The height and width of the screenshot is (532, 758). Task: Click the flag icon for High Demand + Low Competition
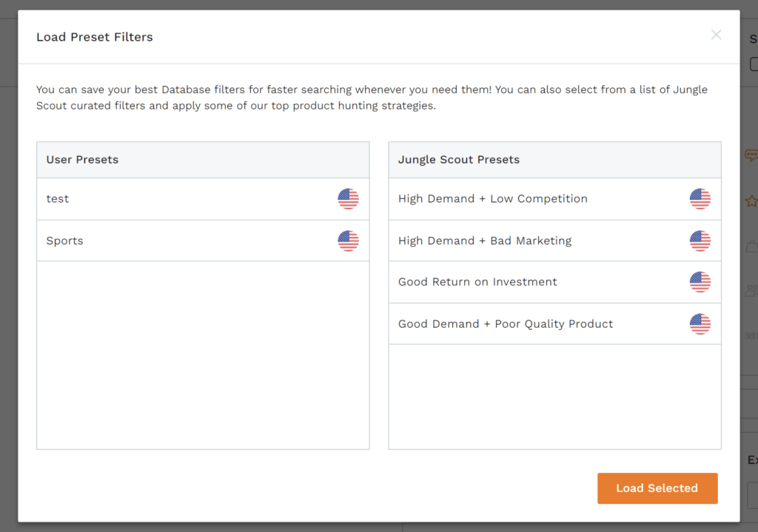(x=700, y=198)
